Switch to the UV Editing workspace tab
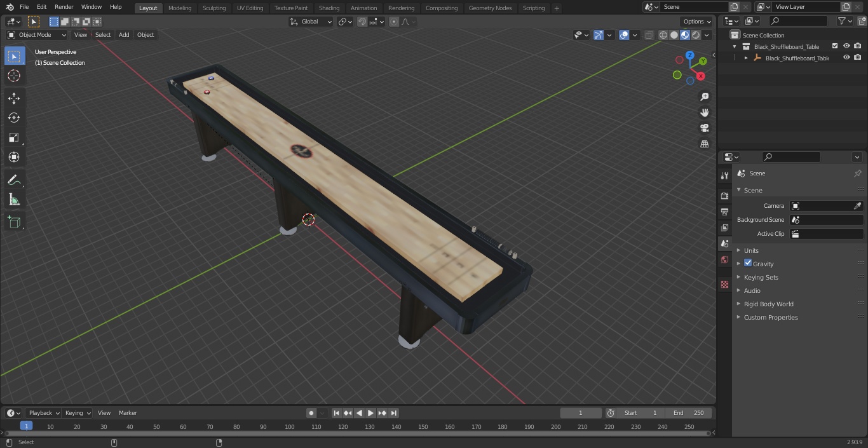The width and height of the screenshot is (868, 448). click(250, 8)
